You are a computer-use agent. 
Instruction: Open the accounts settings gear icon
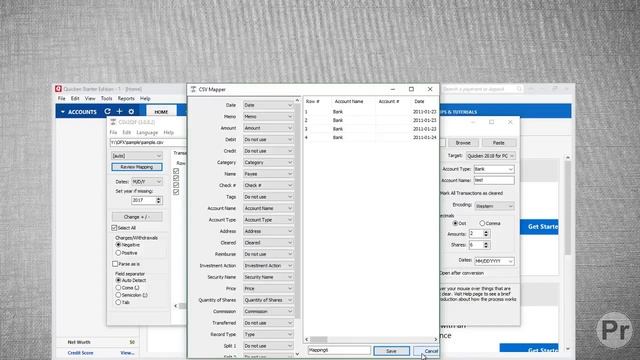[131, 111]
